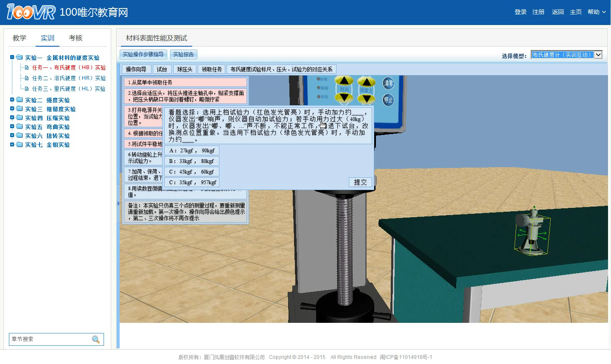Expand the 实验二 强度实验 tree node
Screen dimensions: 611x364
(12, 100)
